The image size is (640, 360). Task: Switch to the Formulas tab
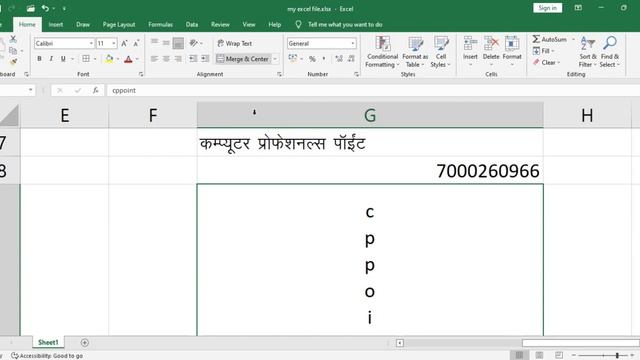point(160,24)
